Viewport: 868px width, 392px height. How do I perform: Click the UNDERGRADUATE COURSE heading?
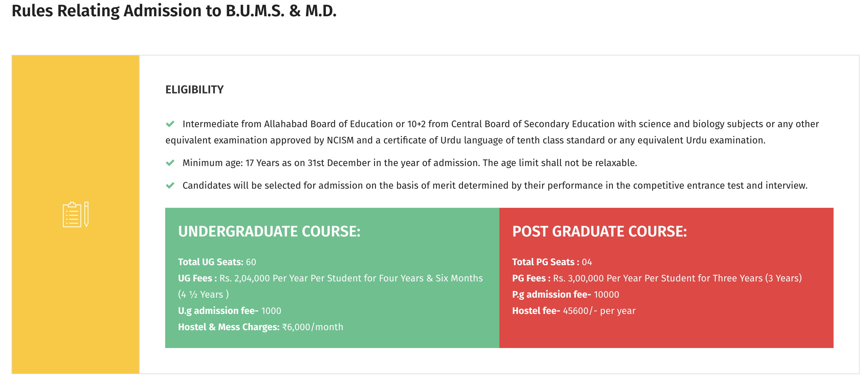tap(269, 232)
